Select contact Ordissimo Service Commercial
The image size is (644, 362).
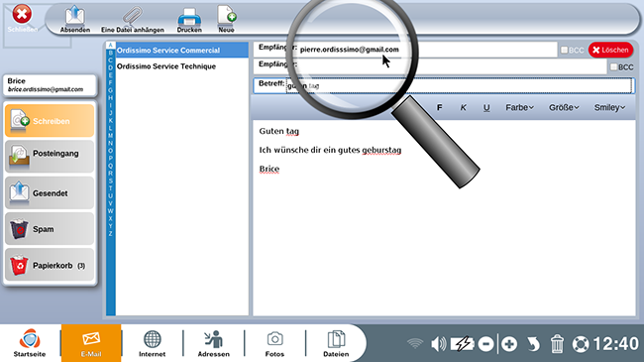pos(182,51)
